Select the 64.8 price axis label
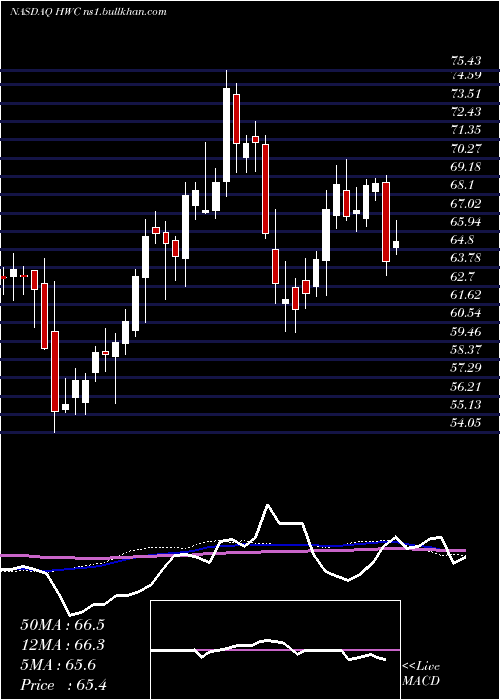 [x=460, y=240]
